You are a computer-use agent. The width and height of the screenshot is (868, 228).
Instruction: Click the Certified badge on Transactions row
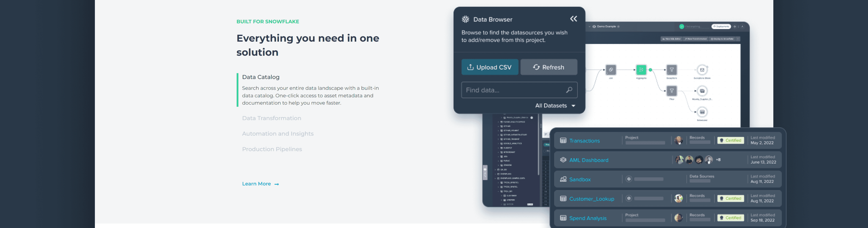[730, 141]
